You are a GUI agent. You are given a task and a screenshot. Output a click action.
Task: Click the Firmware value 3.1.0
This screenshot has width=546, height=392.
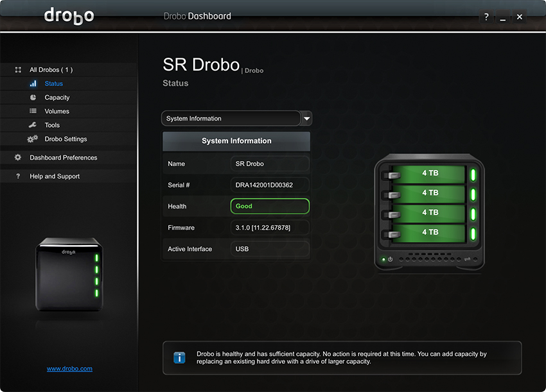tap(270, 228)
